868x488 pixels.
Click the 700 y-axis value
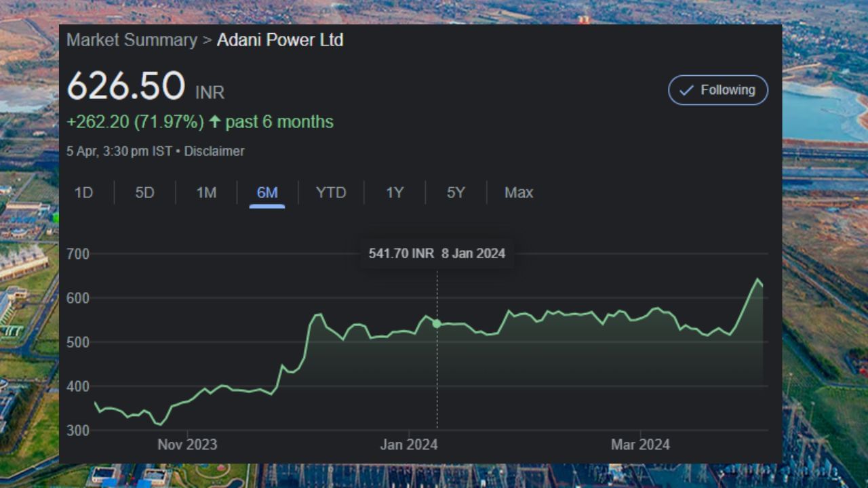pos(78,254)
